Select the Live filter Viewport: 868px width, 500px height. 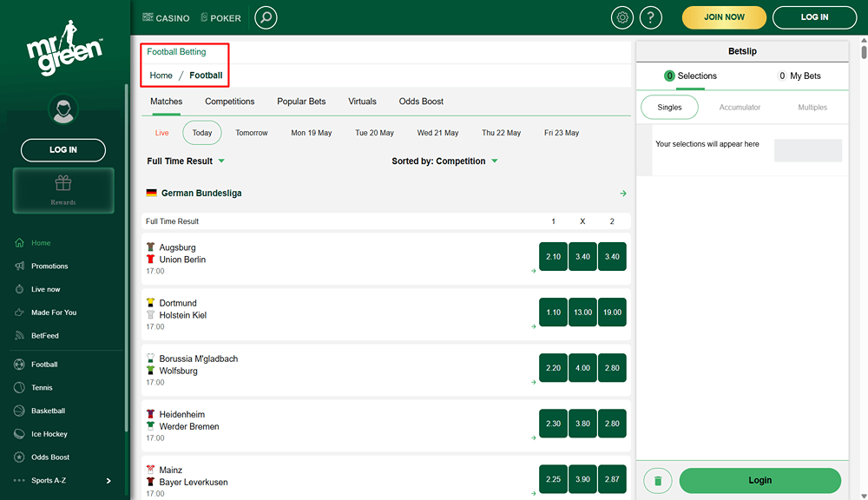(161, 133)
